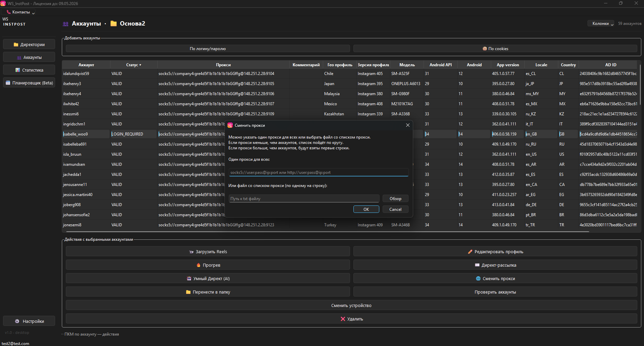This screenshot has width=644, height=346.
Task: Click the cookie icon on По cookies
Action: pyautogui.click(x=484, y=49)
